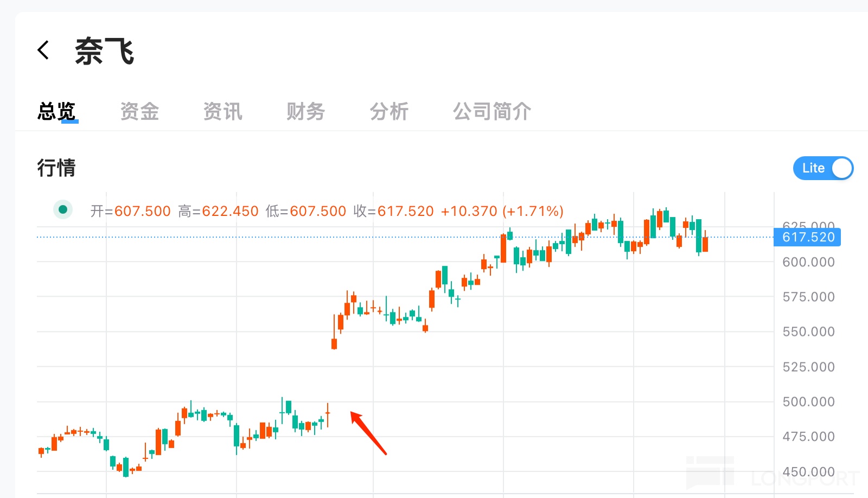This screenshot has width=868, height=498.
Task: Click the 617.520 current price tag
Action: coord(808,237)
